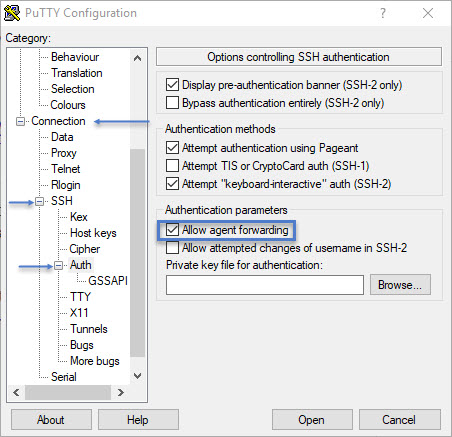Image resolution: width=452 pixels, height=437 pixels.
Task: Collapse the Auth tree node
Action: [58, 266]
